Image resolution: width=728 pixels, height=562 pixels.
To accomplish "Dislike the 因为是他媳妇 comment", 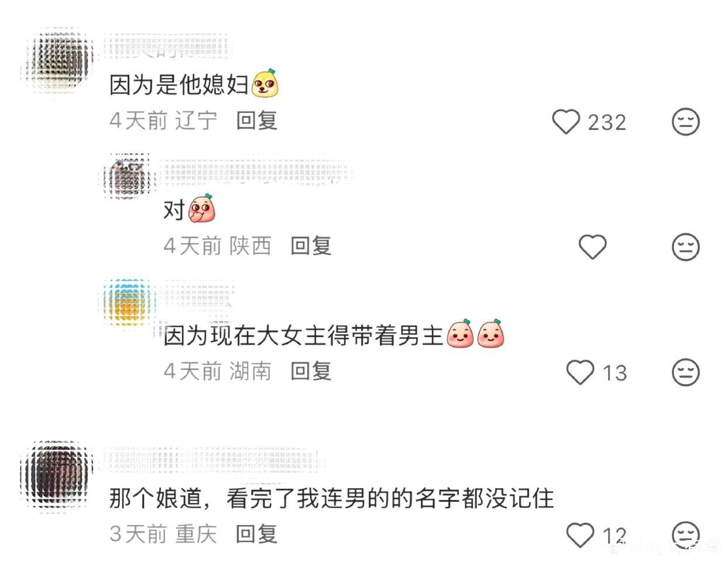I will pyautogui.click(x=685, y=122).
